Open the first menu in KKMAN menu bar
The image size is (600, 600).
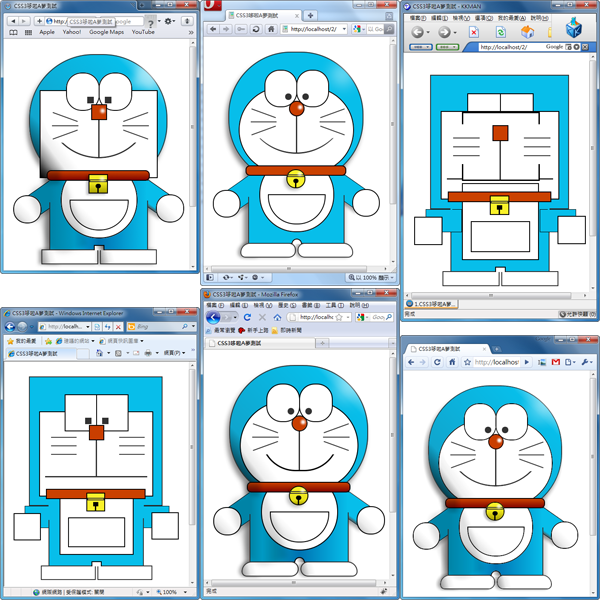[418, 18]
